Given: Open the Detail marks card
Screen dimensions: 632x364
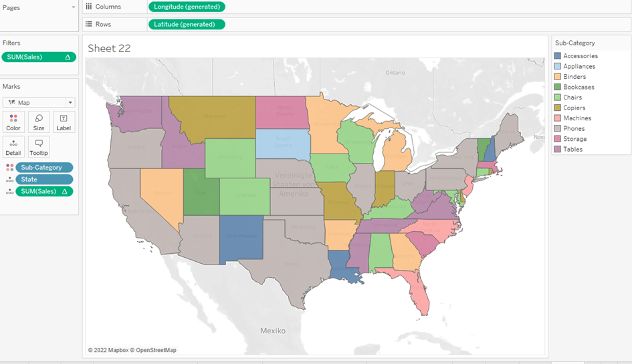Looking at the screenshot, I should tap(13, 147).
